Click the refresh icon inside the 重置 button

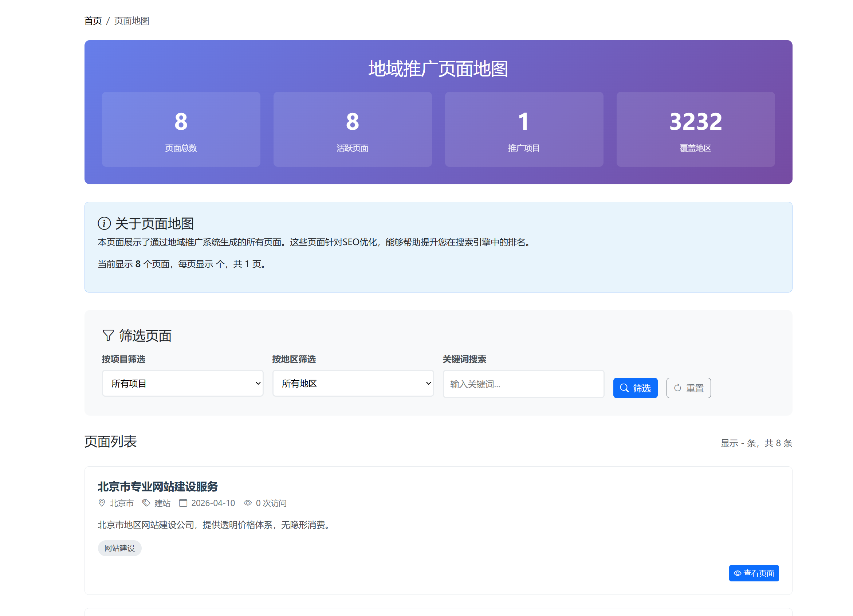coord(677,388)
